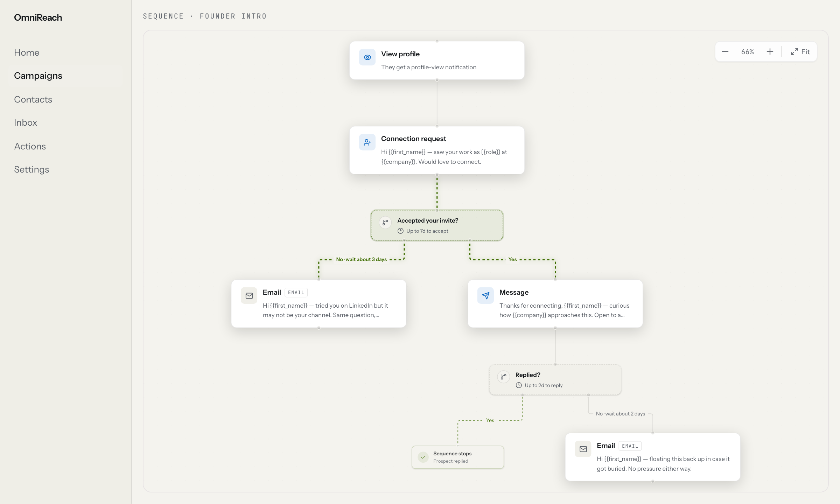Click the 'Would love to connect' request text

tap(444, 157)
